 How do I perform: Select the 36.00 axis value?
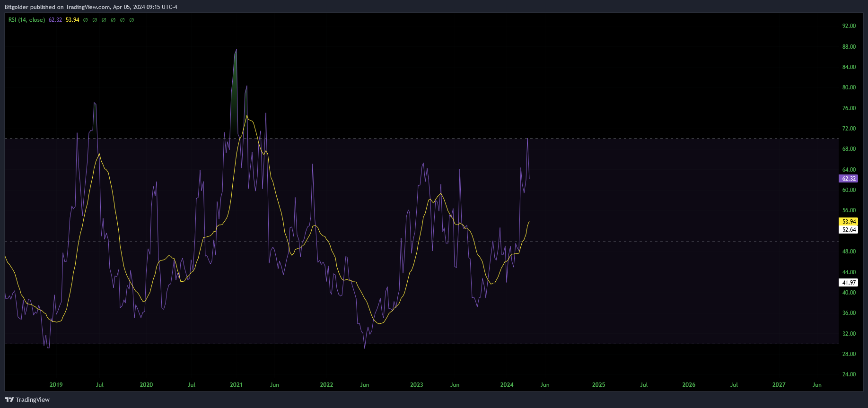click(849, 313)
